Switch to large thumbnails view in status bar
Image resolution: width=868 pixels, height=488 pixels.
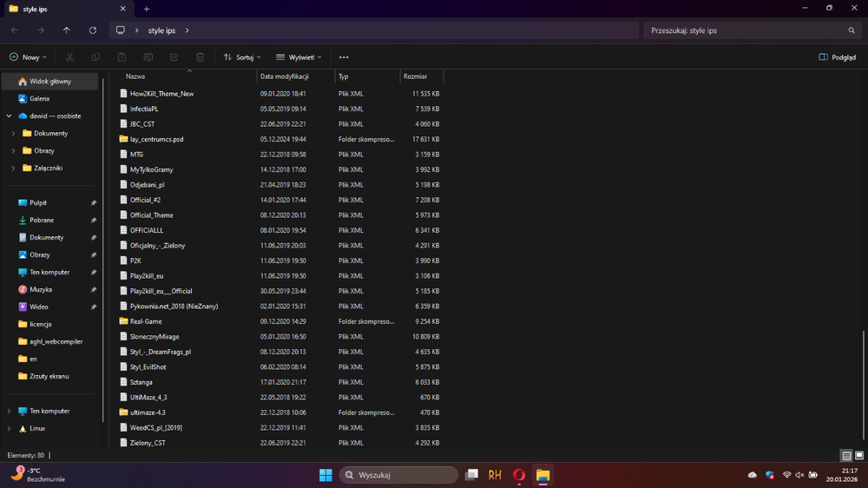click(x=858, y=455)
